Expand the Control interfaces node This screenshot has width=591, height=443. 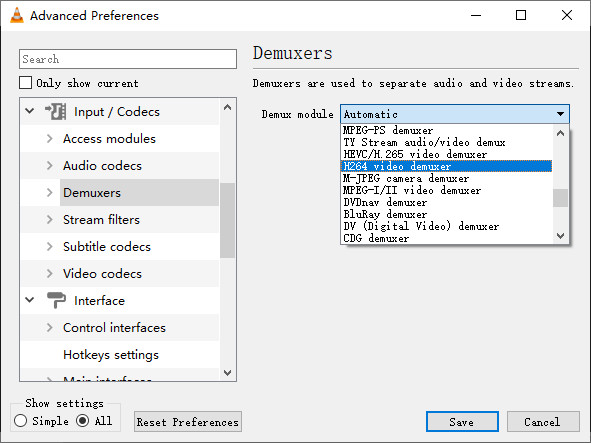click(49, 327)
